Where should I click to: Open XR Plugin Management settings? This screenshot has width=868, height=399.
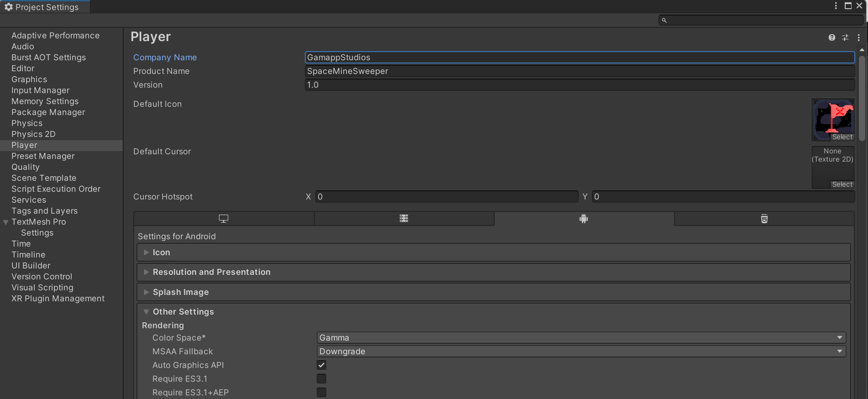pos(58,299)
